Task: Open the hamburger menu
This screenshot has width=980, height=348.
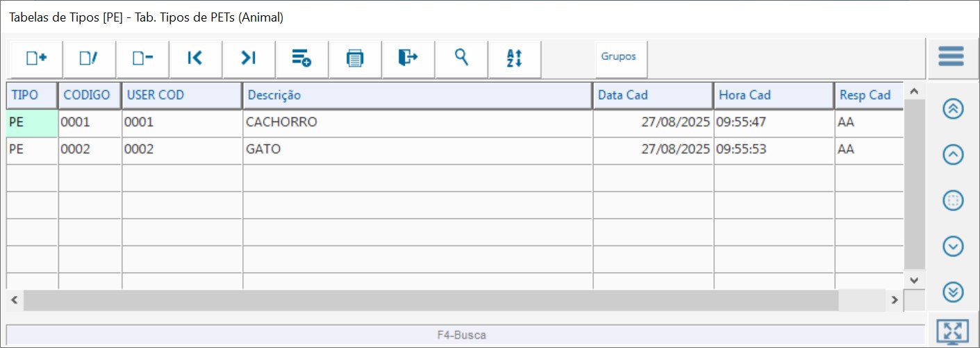Action: (x=951, y=56)
